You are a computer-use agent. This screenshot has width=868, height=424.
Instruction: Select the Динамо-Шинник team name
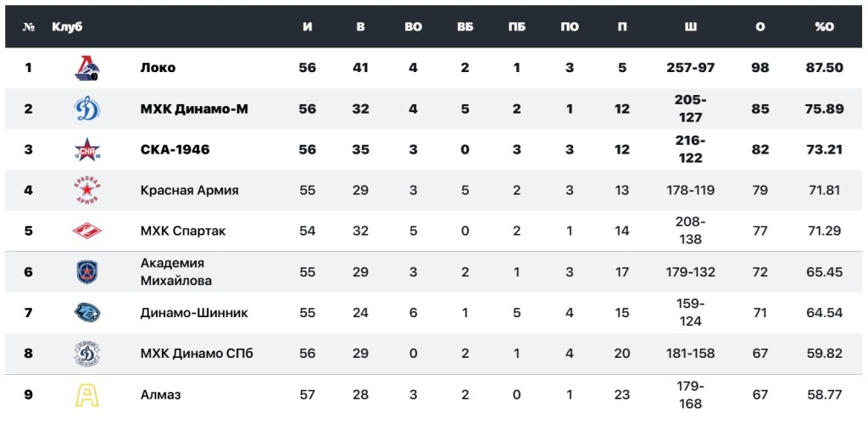coord(194,313)
